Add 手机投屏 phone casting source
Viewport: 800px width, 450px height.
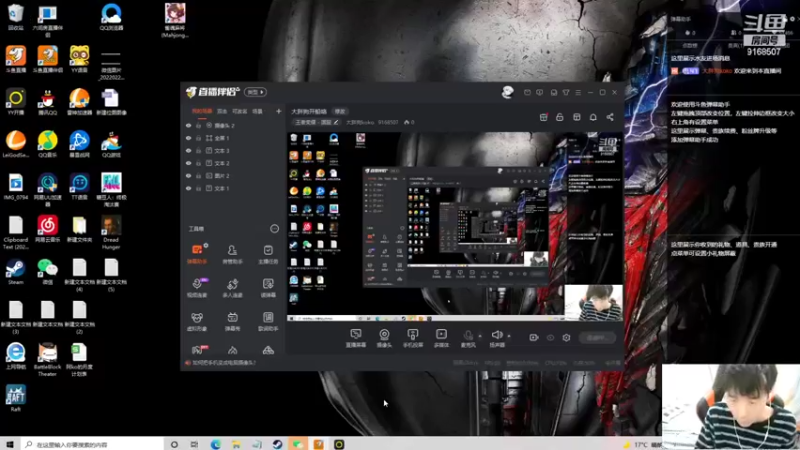[x=413, y=338]
